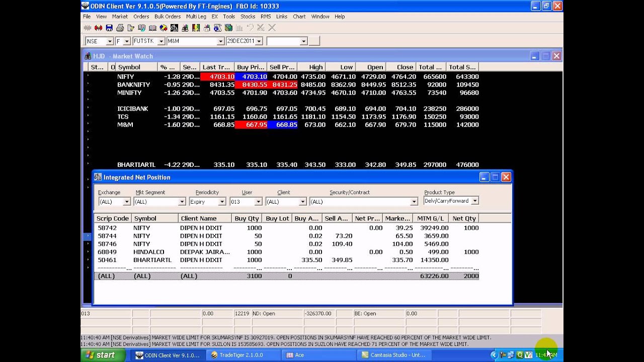Click the printer icon in toolbar

coord(120,28)
